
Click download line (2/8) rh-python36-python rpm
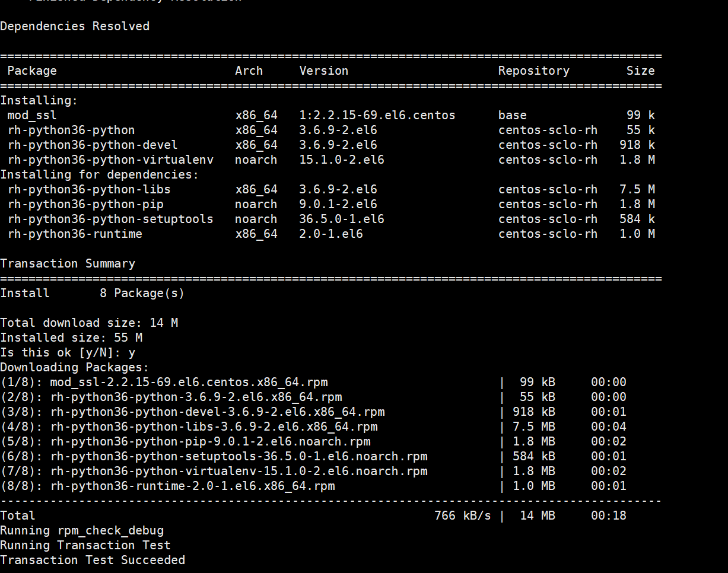(x=313, y=397)
